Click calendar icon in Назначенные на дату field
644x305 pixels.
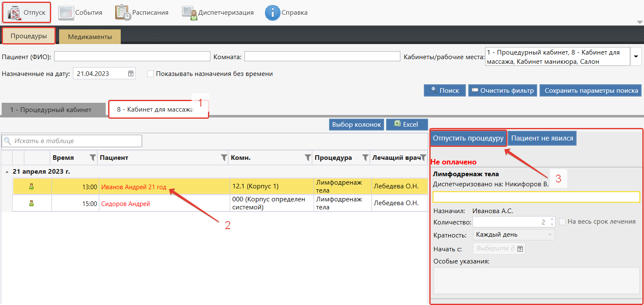pyautogui.click(x=131, y=73)
